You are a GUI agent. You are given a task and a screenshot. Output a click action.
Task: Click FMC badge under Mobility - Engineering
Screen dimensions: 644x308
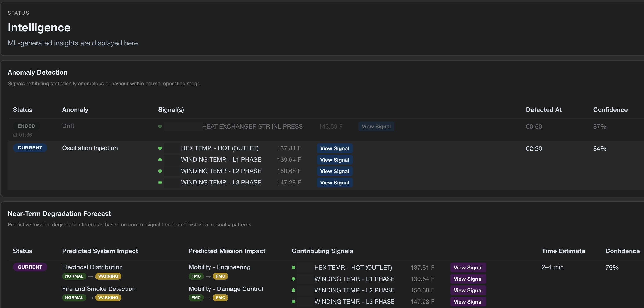[196, 276]
